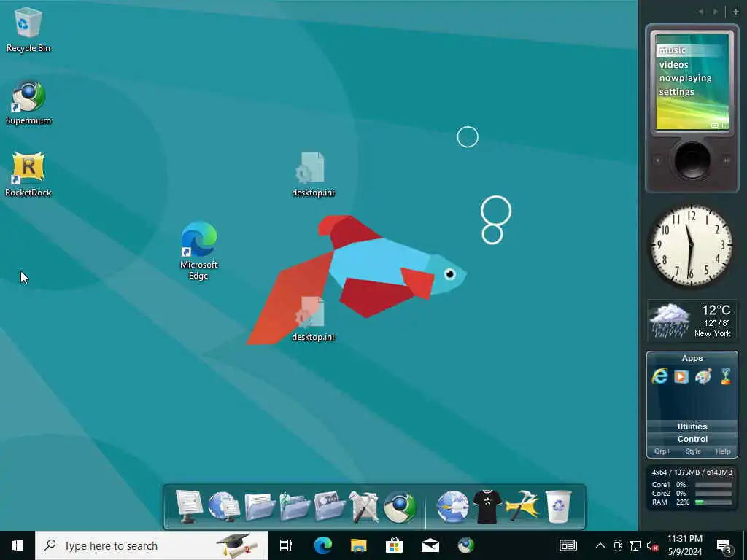This screenshot has height=560, width=747.
Task: Click the Supermium icon on the taskbar
Action: pos(466,545)
